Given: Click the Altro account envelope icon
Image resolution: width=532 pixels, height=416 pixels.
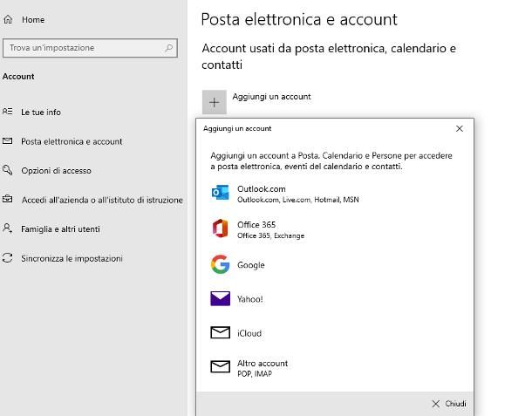Looking at the screenshot, I should click(220, 366).
